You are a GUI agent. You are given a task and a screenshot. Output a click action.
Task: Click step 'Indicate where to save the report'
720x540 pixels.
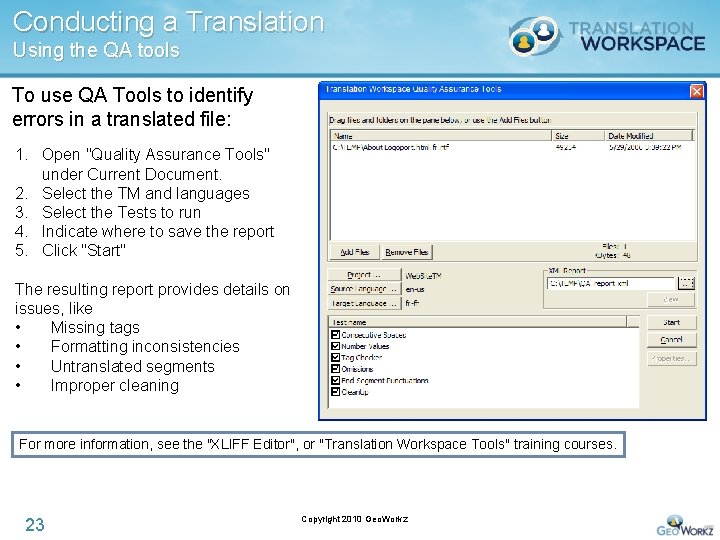click(x=158, y=231)
